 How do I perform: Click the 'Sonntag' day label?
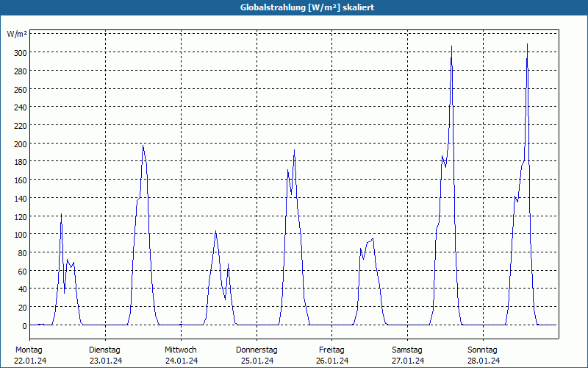click(482, 350)
